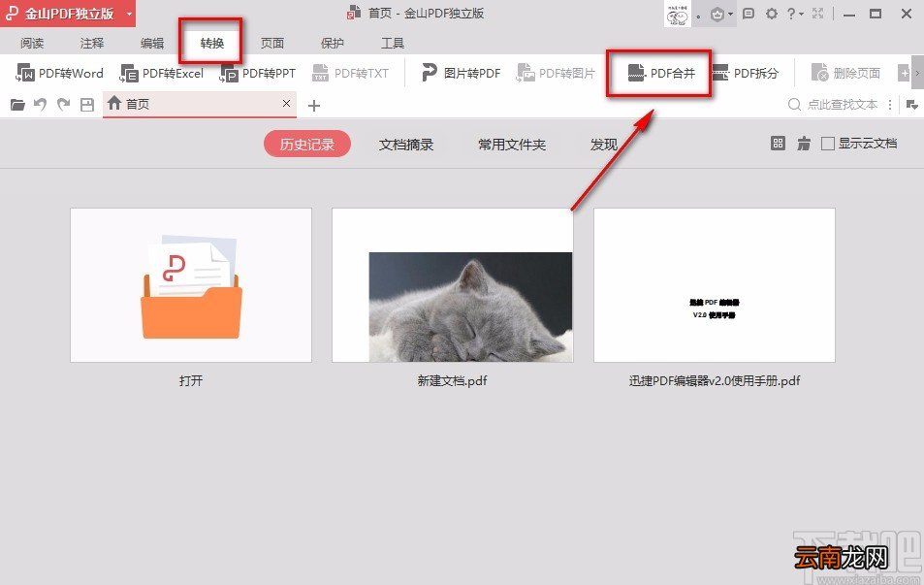
Task: Open the 阅读 ribbon tab
Action: click(32, 43)
